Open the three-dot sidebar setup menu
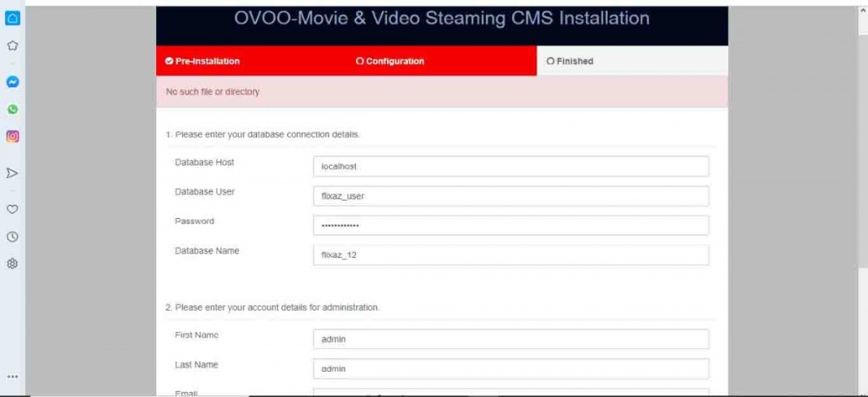868x397 pixels. pyautogui.click(x=12, y=377)
